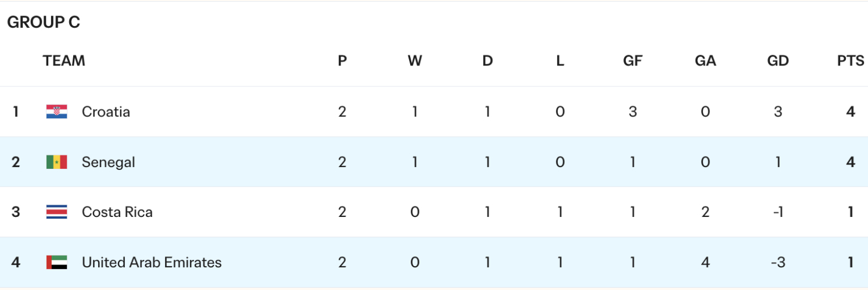
Task: Click the Croatia flag icon
Action: tap(57, 111)
